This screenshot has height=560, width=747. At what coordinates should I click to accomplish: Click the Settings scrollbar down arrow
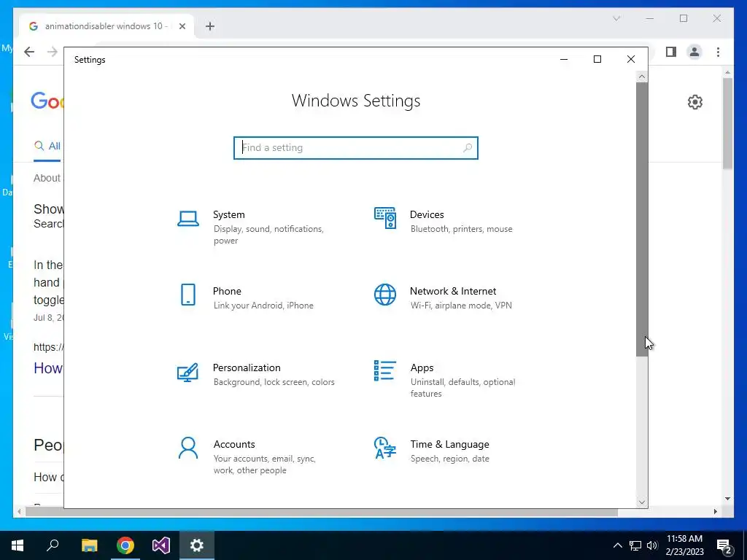642,502
